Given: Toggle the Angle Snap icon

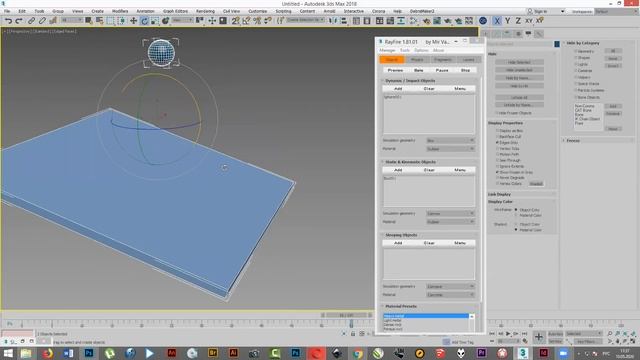Looking at the screenshot, I should tap(246, 20).
